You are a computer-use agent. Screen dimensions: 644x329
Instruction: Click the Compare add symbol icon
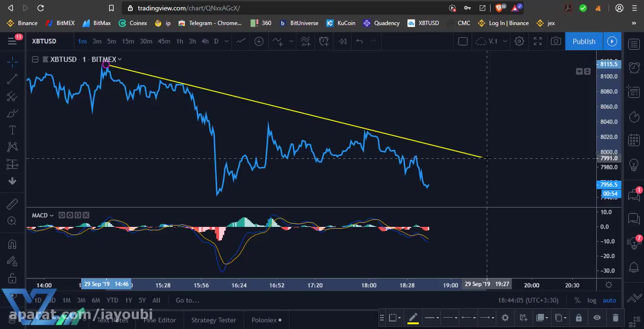[259, 42]
